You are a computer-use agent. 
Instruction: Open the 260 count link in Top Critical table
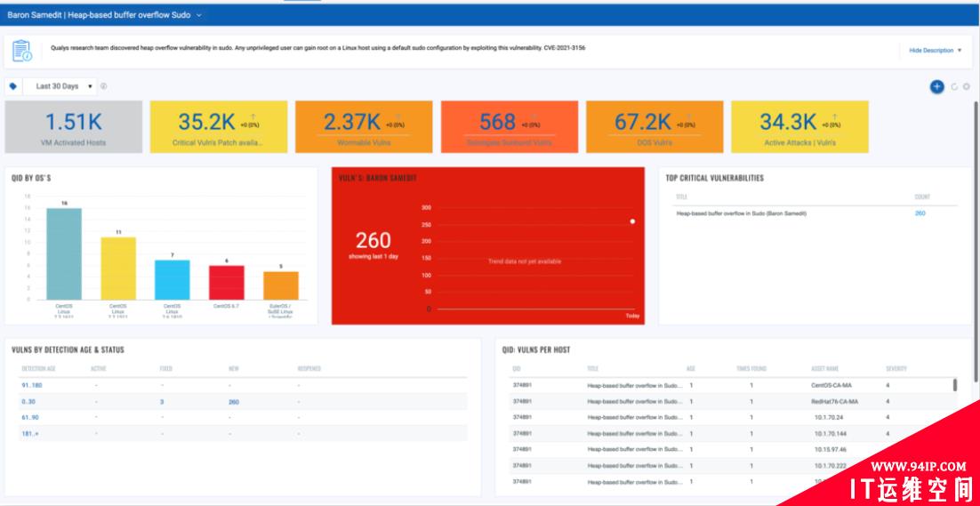pyautogui.click(x=920, y=213)
